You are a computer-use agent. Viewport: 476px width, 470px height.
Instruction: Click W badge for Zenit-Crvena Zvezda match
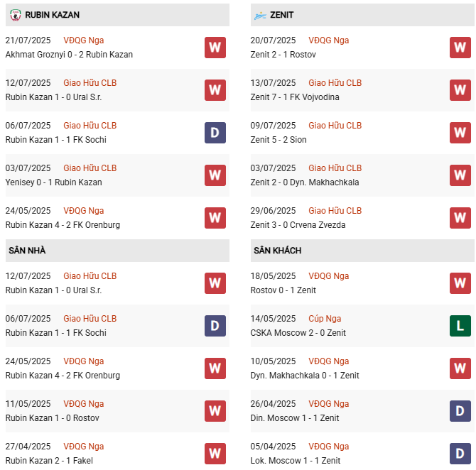[460, 218]
